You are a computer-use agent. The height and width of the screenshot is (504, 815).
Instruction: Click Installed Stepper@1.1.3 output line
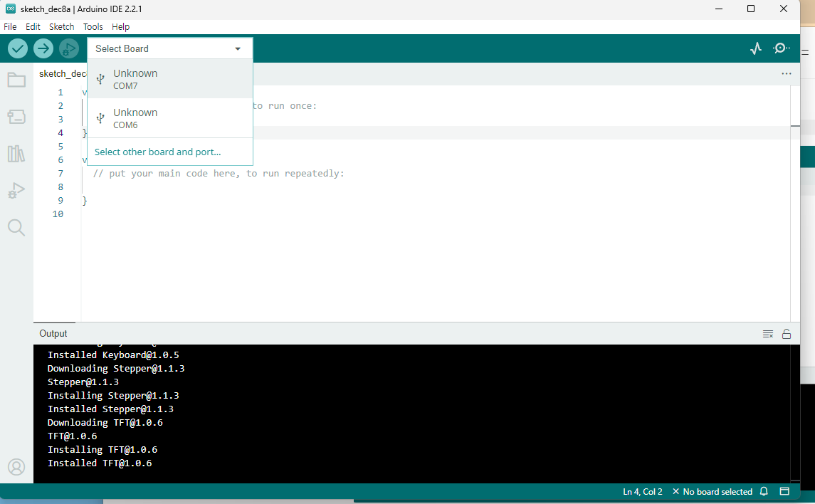pyautogui.click(x=111, y=409)
